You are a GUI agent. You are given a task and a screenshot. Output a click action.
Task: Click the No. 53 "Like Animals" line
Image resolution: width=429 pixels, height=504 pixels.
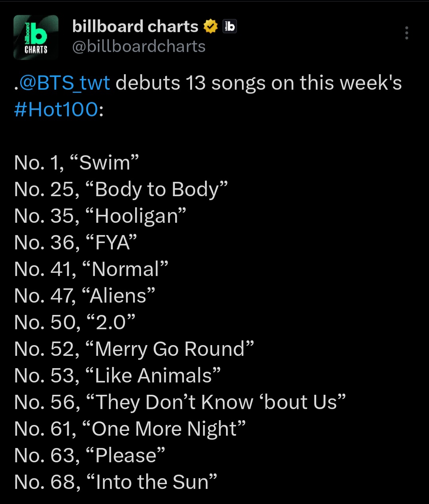(x=117, y=376)
